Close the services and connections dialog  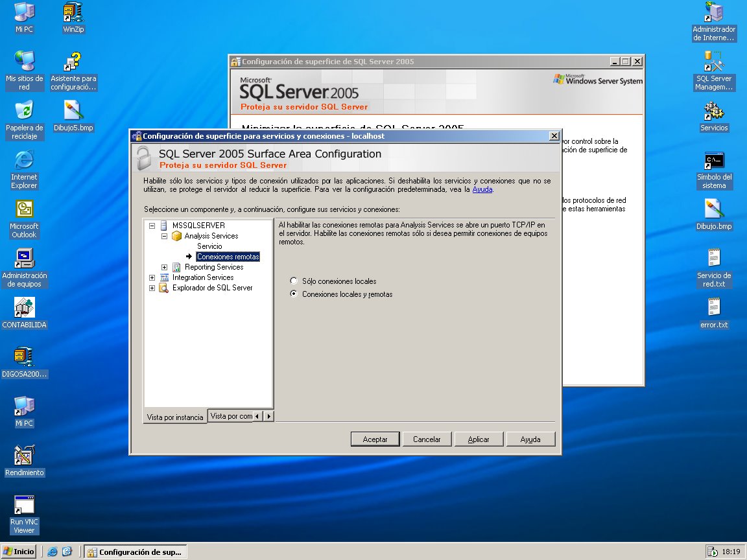(x=554, y=136)
